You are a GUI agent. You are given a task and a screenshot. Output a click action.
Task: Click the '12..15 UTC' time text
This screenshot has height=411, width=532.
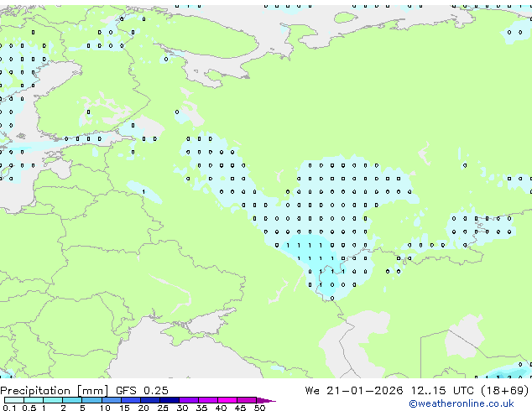tap(442, 391)
